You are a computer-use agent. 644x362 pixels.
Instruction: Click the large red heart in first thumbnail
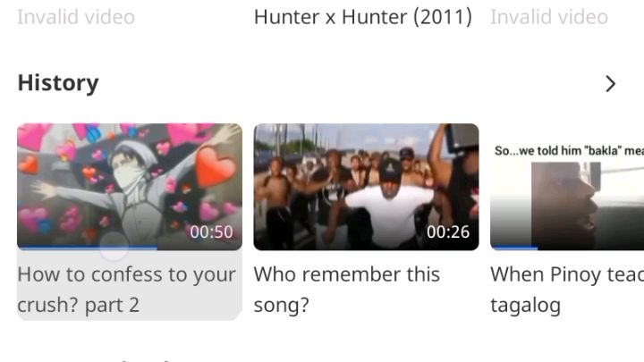point(216,167)
